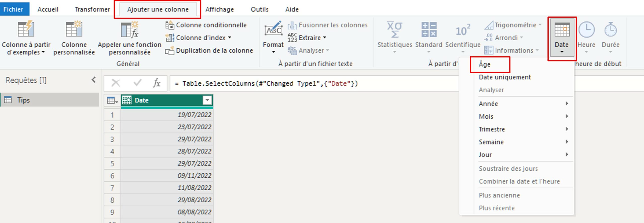Open the Durée menu
This screenshot has width=644, height=223.
611,37
